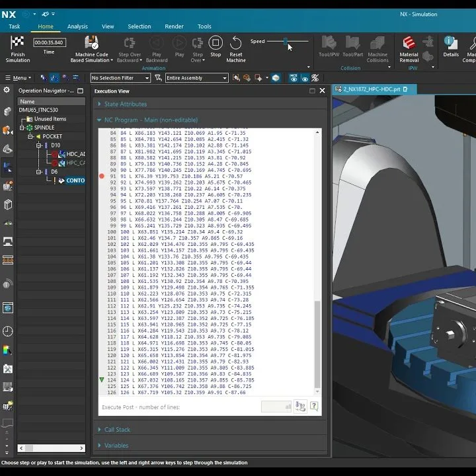Screen dimensions: 476x476
Task: Open Machine Code Based Simulation tool
Action: (x=91, y=42)
